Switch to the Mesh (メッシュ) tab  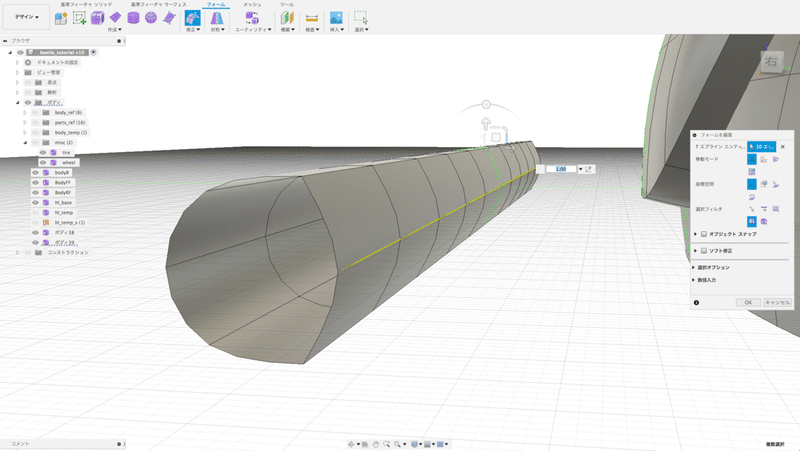click(252, 4)
